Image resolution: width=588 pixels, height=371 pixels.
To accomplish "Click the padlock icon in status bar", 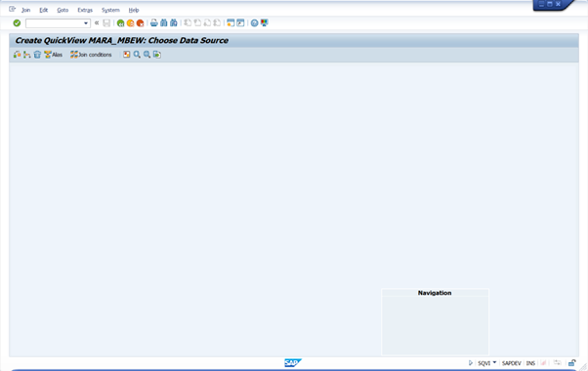I will (x=571, y=363).
